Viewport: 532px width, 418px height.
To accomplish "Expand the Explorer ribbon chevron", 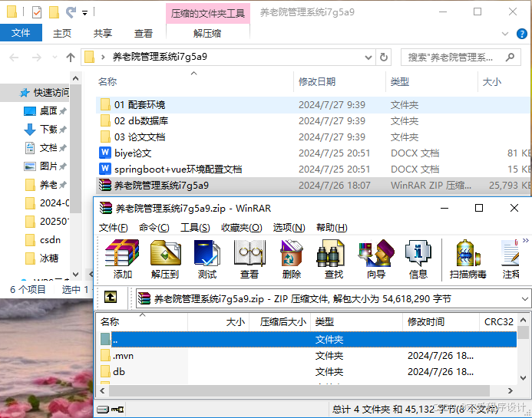I will coord(505,34).
